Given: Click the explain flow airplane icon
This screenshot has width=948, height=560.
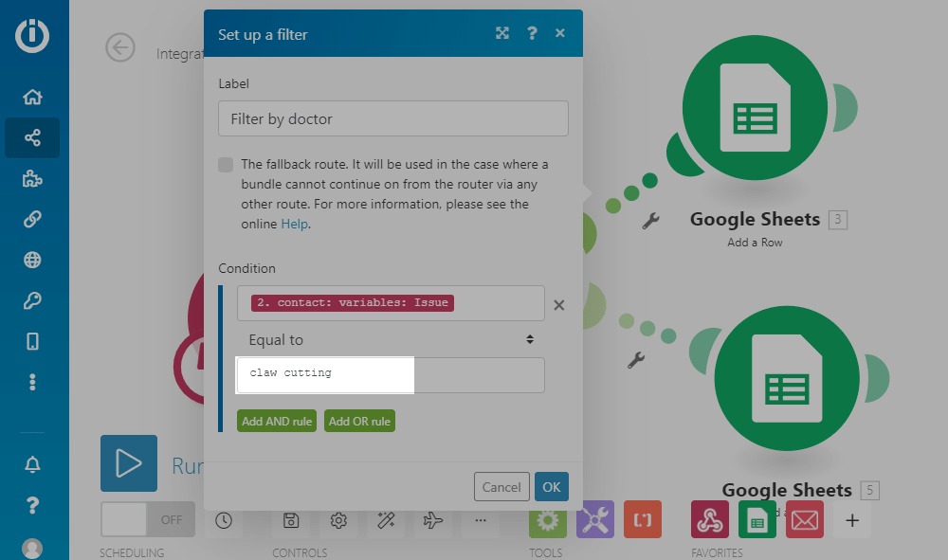Looking at the screenshot, I should pos(433,520).
